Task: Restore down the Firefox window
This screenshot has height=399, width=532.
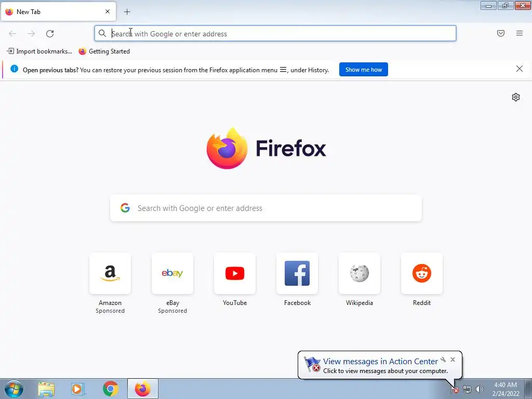Action: pyautogui.click(x=506, y=6)
